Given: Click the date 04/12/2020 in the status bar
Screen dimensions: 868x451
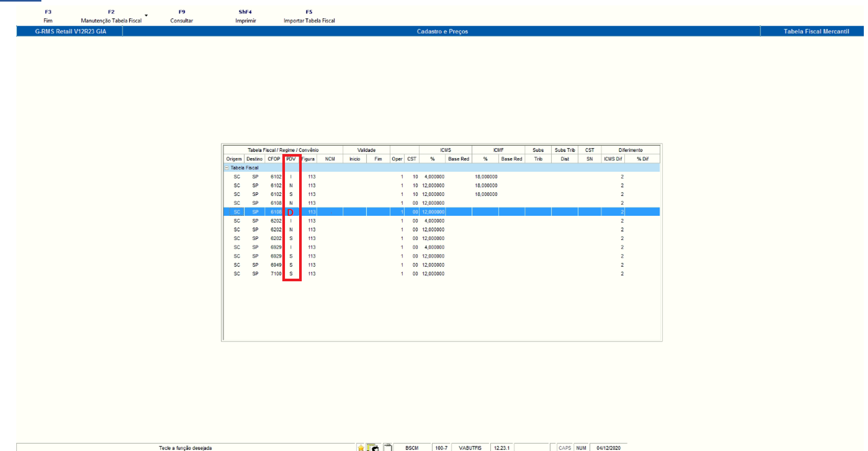Looking at the screenshot, I should (609, 448).
